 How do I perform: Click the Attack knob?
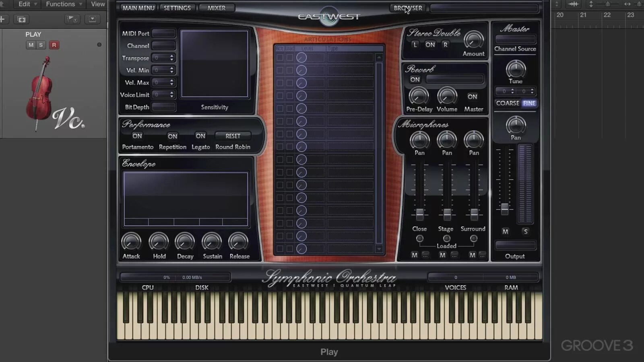point(131,242)
